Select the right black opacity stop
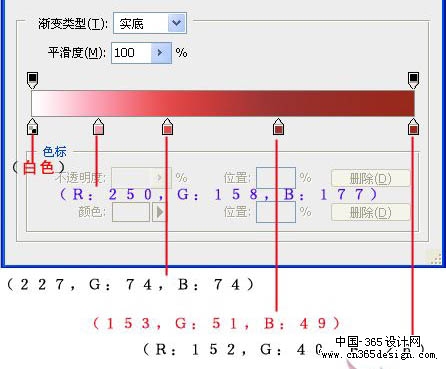Screen dimensions: 446x369 click(413, 80)
